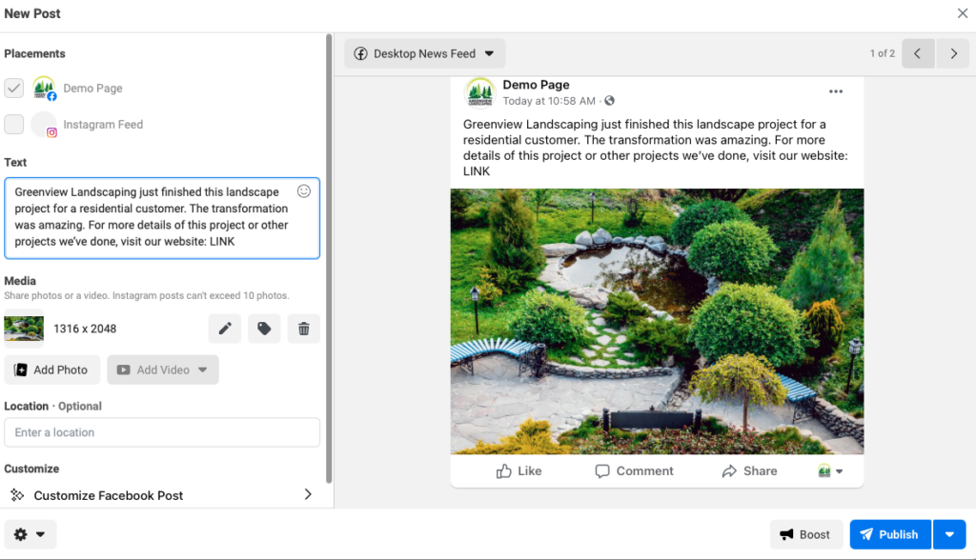976x560 pixels.
Task: Click Like in the post preview
Action: point(518,471)
